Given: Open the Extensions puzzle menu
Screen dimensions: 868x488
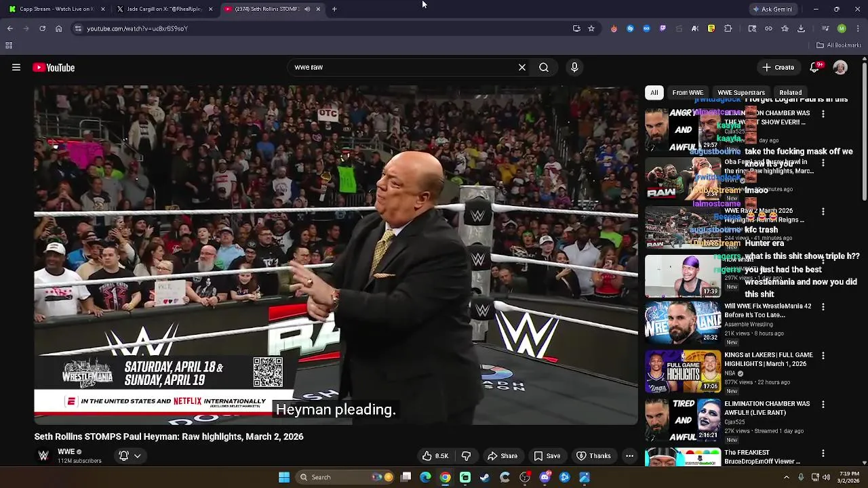Looking at the screenshot, I should (x=728, y=28).
